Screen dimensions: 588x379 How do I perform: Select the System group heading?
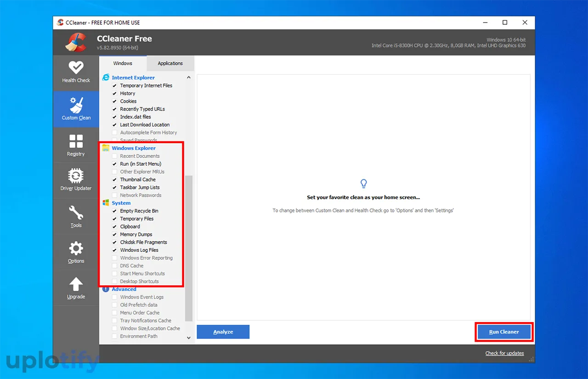pyautogui.click(x=121, y=203)
